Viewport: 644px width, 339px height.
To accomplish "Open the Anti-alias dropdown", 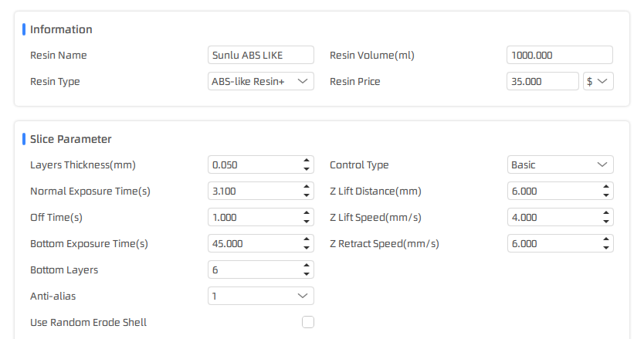I will [x=261, y=296].
